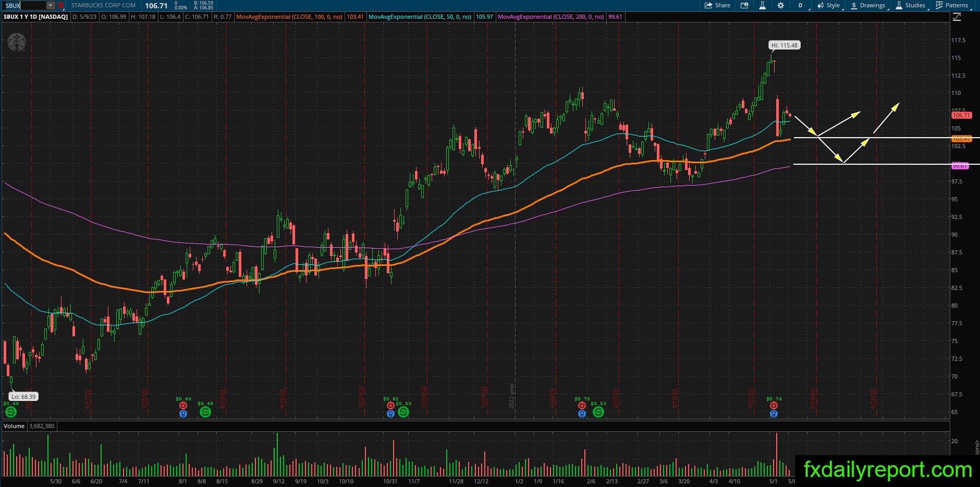Click the SBUX symbol input field
The width and height of the screenshot is (980, 487).
click(24, 5)
